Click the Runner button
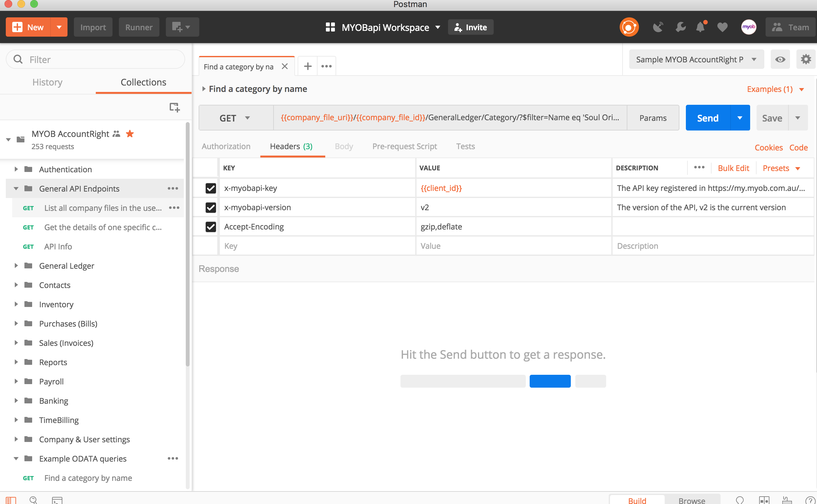 click(139, 27)
